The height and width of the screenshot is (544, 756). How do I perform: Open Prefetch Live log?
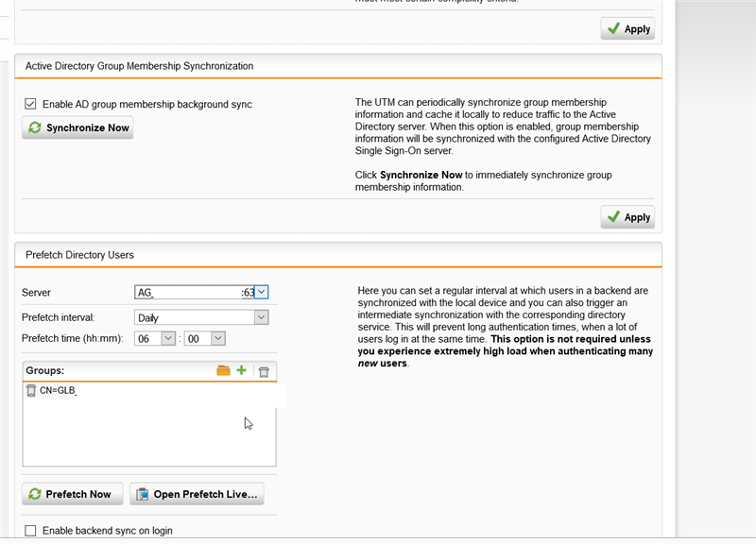[197, 494]
